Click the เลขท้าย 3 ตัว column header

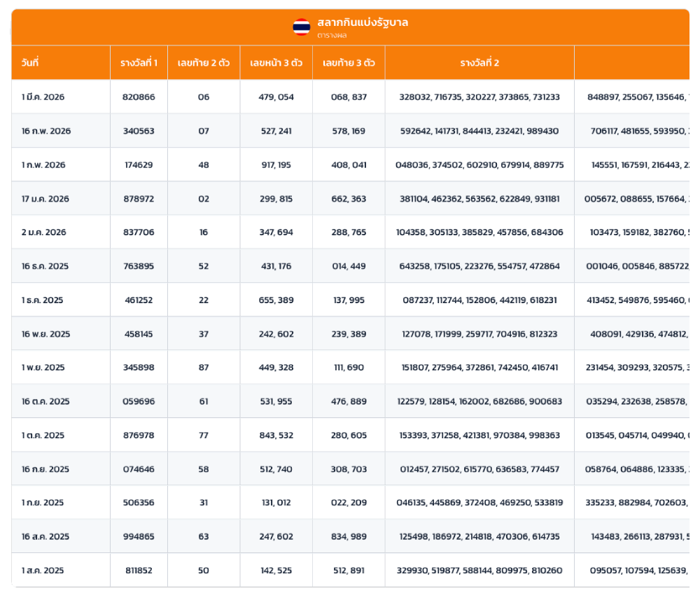pos(349,63)
